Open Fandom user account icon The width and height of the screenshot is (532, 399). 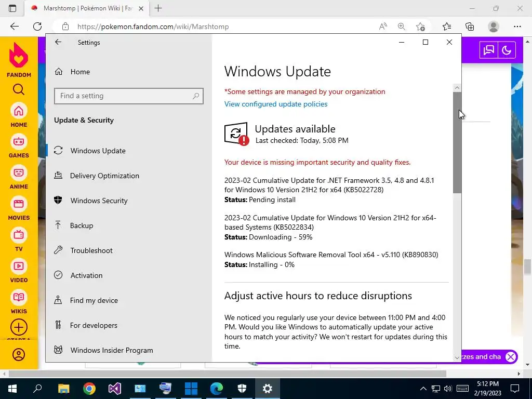click(19, 354)
